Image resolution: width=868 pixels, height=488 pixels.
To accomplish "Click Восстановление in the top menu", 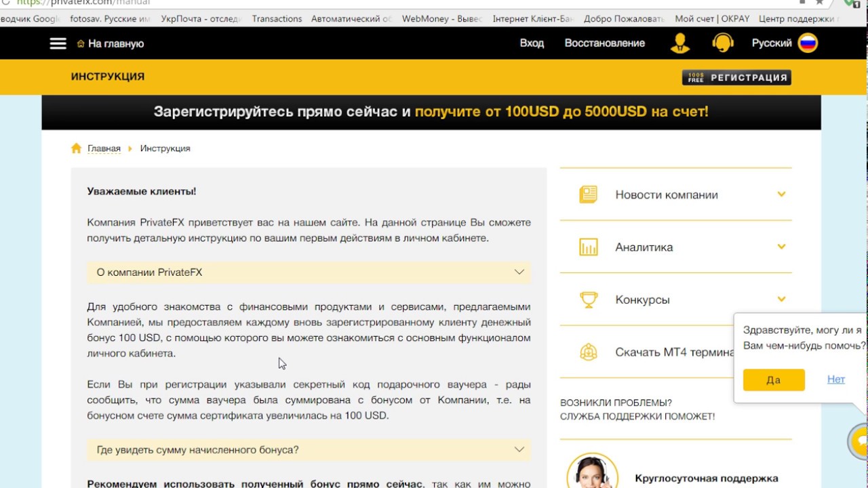I will 605,43.
